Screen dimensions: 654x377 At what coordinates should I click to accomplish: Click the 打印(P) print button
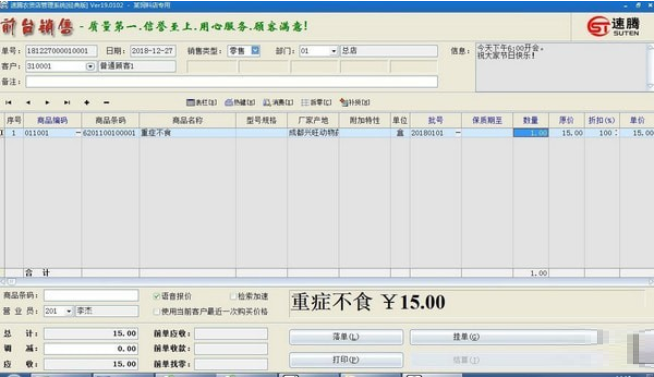[x=346, y=360]
